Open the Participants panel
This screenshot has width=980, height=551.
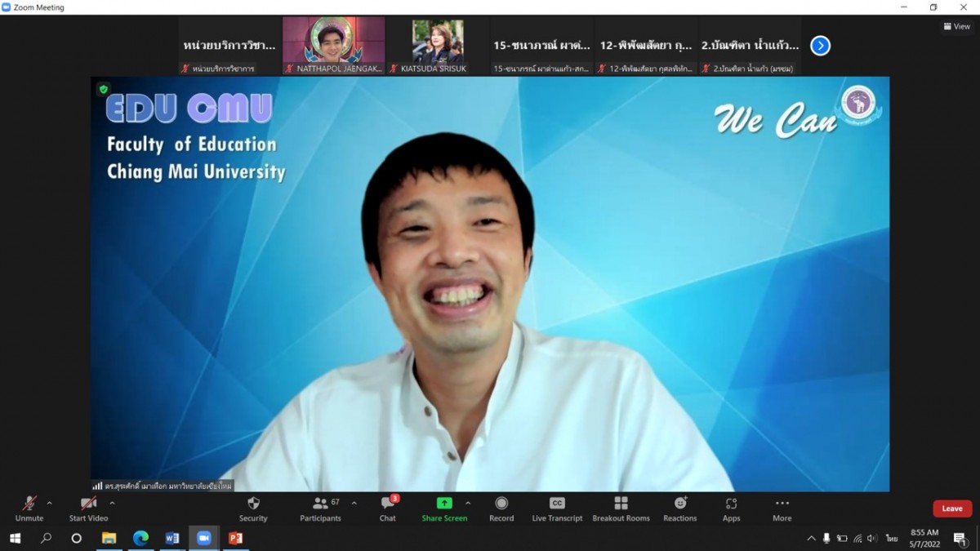320,509
